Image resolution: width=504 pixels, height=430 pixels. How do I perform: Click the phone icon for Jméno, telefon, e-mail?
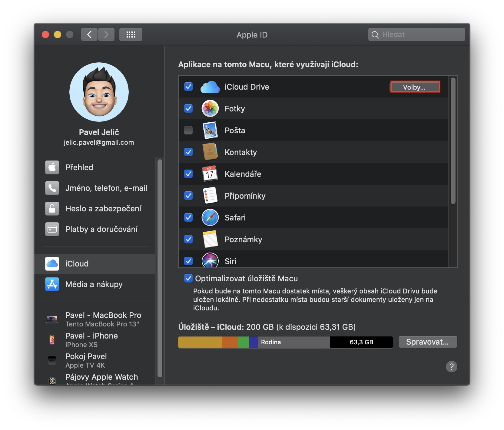click(52, 188)
